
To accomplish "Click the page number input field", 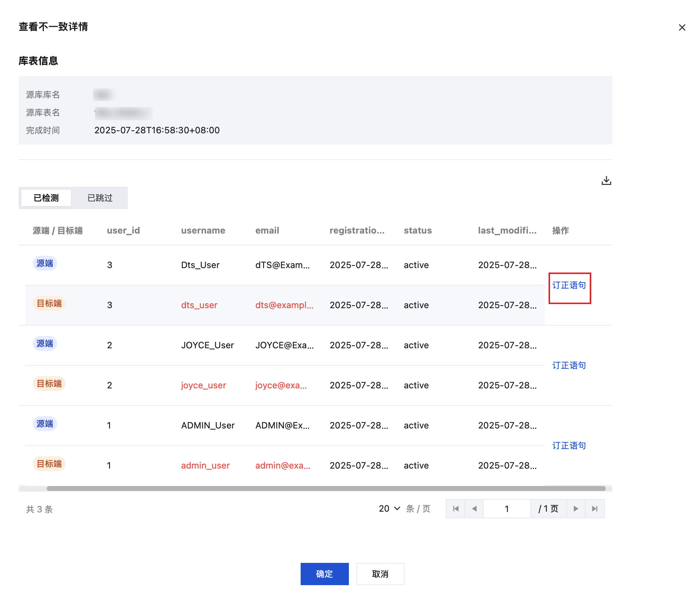I will click(507, 509).
